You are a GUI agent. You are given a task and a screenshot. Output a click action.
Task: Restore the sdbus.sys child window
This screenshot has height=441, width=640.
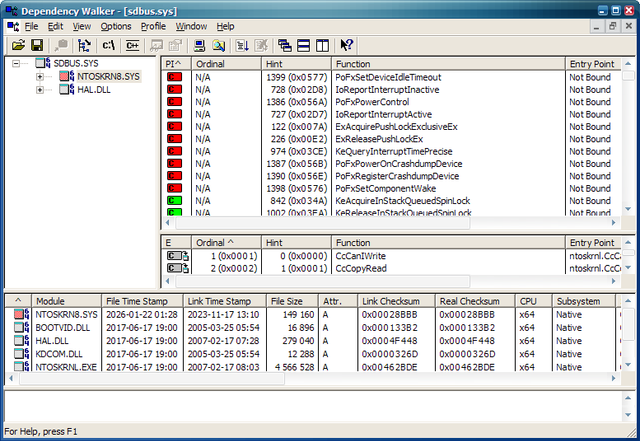click(612, 27)
